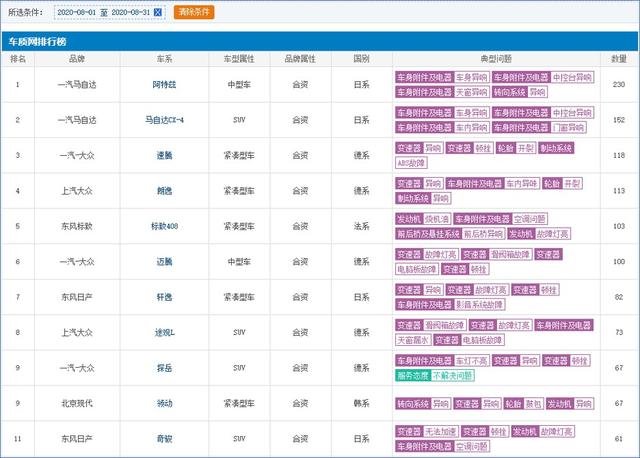Click the 车系 column header
Screen dimensions: 640x458
click(164, 59)
